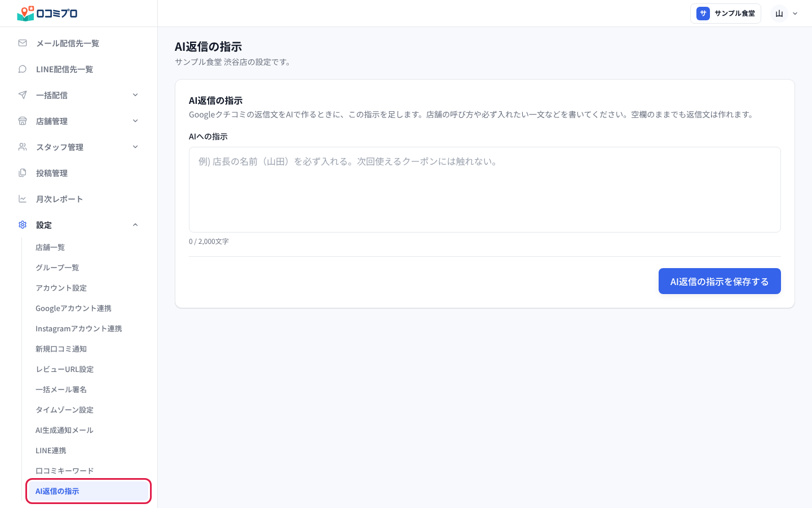The height and width of the screenshot is (508, 812).
Task: Click the copy icon for 投稿管理
Action: [23, 173]
